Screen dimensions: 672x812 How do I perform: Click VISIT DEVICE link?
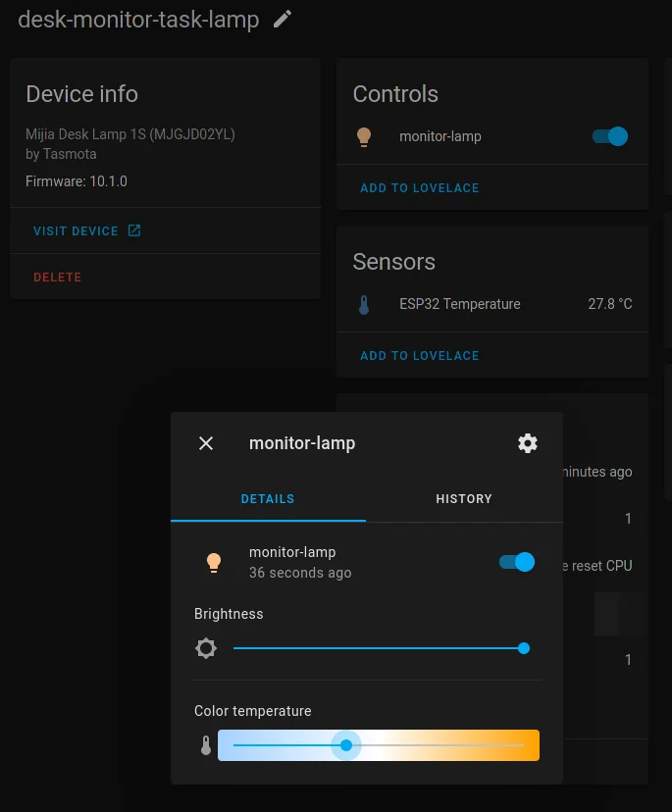click(x=78, y=230)
